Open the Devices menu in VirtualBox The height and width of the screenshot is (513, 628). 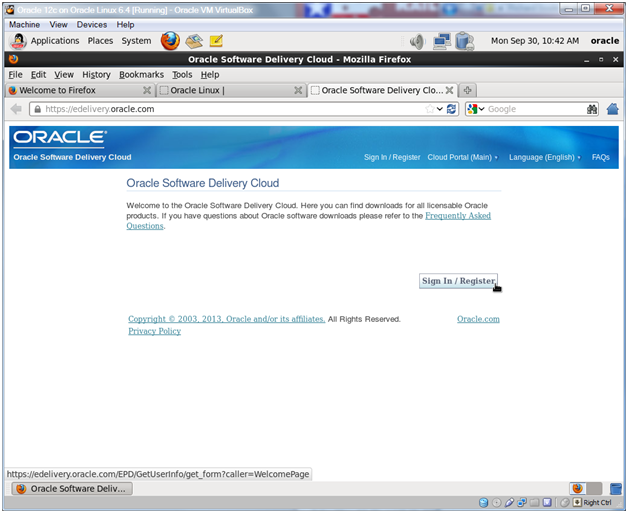point(92,24)
